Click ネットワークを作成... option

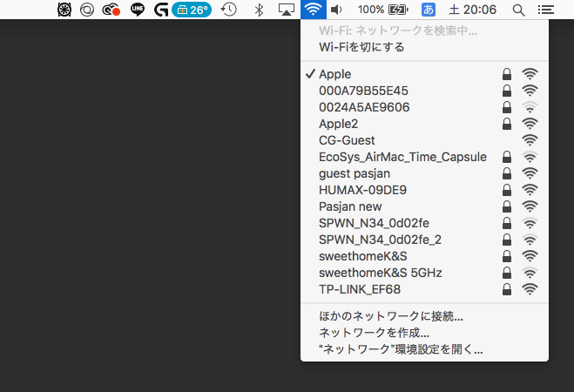point(375,333)
